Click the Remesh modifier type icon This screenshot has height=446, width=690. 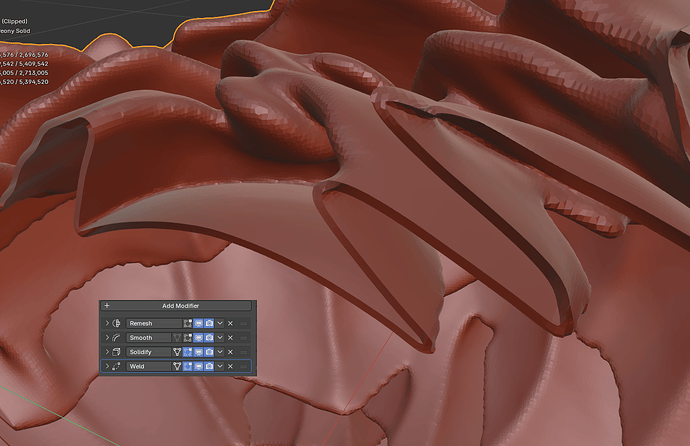[x=116, y=323]
